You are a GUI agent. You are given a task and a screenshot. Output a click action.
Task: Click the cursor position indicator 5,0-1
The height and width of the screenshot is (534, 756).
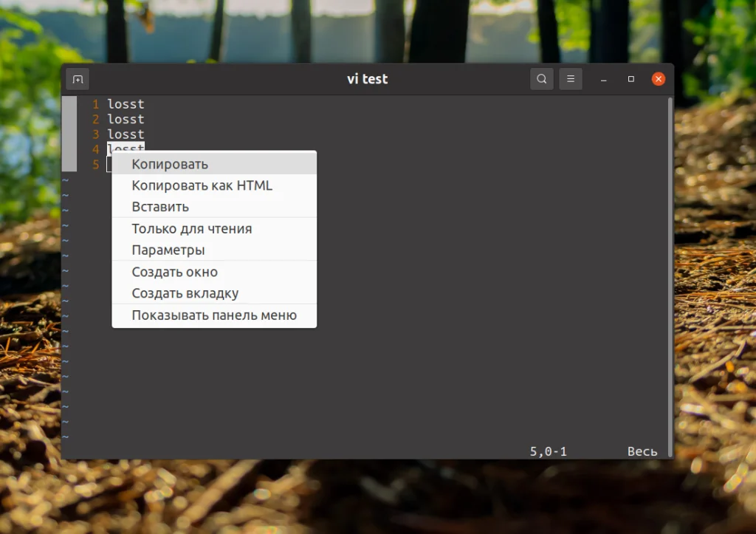click(548, 451)
